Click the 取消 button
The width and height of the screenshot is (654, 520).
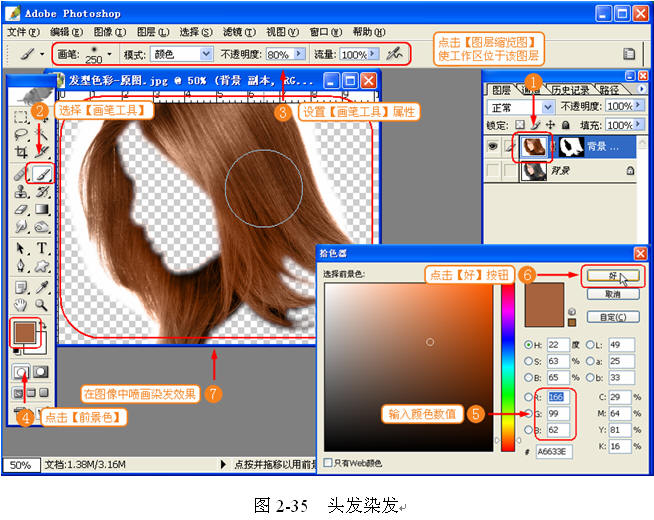tap(612, 294)
